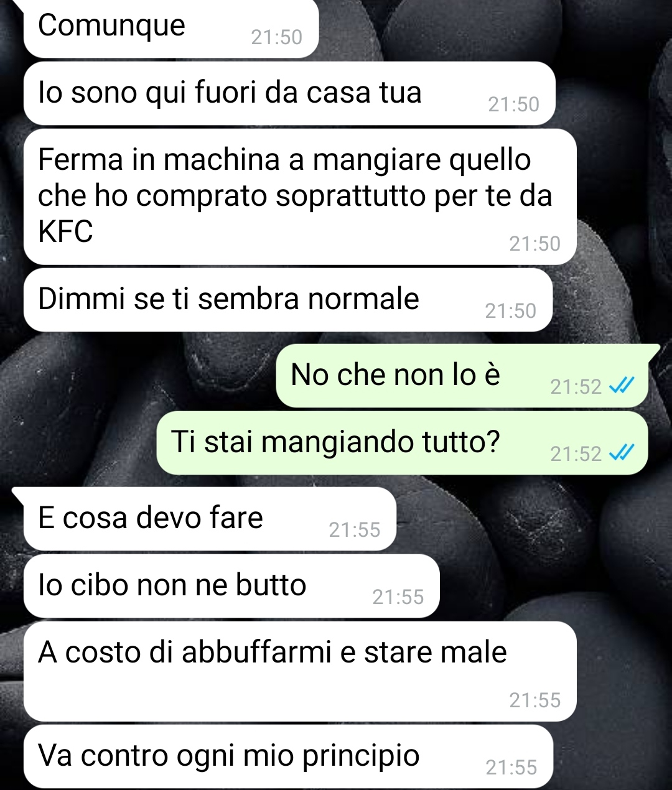Select 'Io cibo non ne butto' message

[231, 586]
